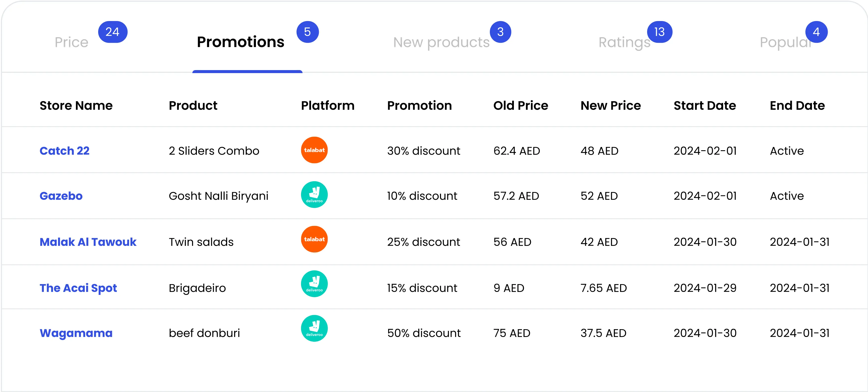Open the Wagamama store link
This screenshot has width=868, height=392.
coord(76,333)
